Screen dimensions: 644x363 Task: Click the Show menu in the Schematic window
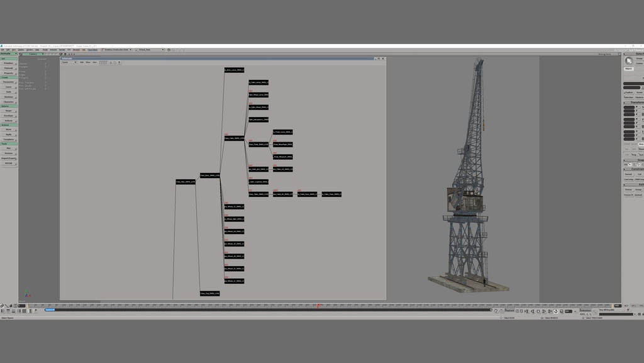click(x=88, y=63)
